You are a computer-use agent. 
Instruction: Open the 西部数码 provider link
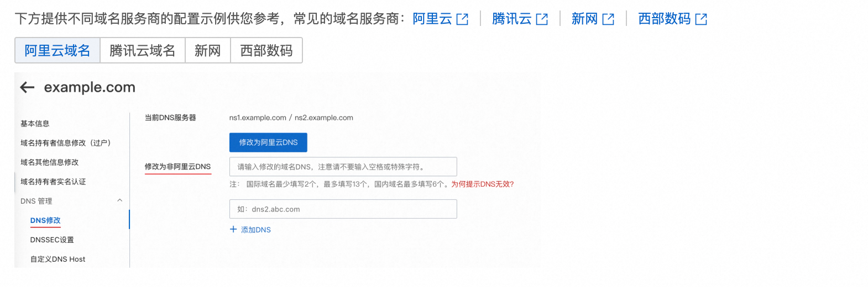665,19
